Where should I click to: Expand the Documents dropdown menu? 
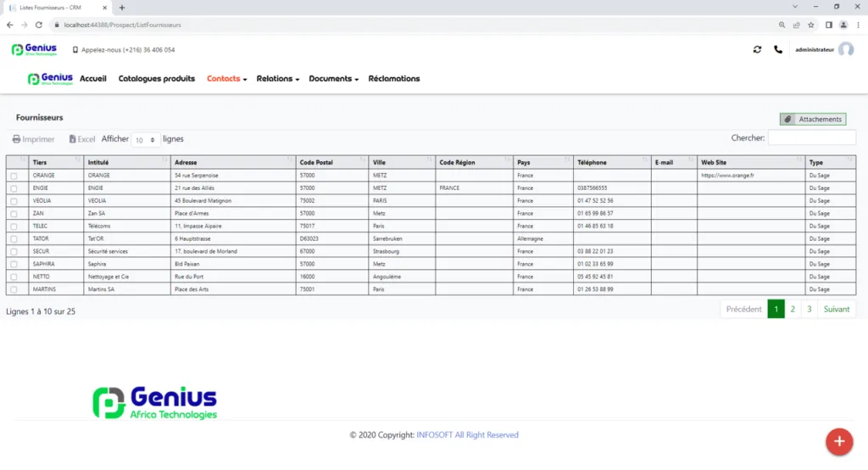333,79
